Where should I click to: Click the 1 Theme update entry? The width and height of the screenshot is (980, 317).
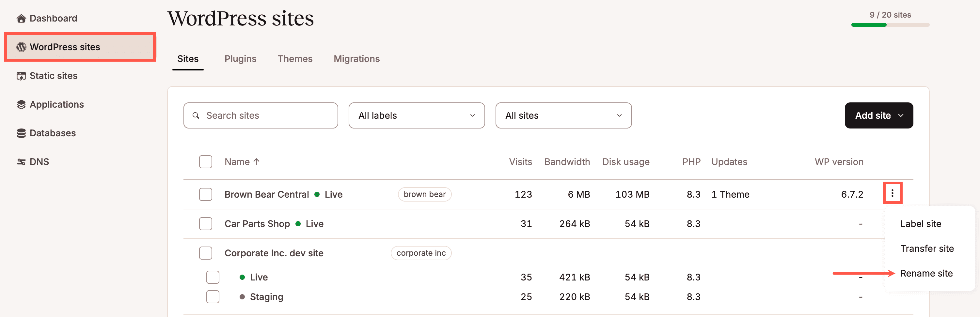click(x=730, y=194)
